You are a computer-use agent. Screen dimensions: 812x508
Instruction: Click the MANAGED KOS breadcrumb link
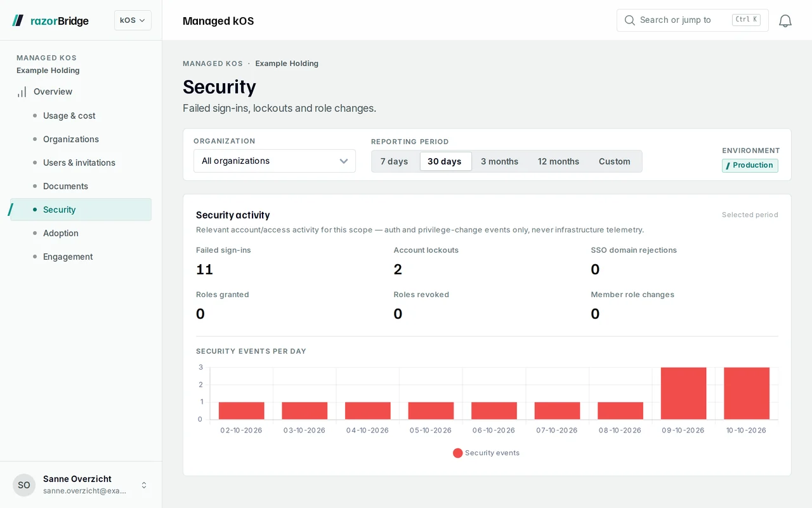pyautogui.click(x=213, y=63)
